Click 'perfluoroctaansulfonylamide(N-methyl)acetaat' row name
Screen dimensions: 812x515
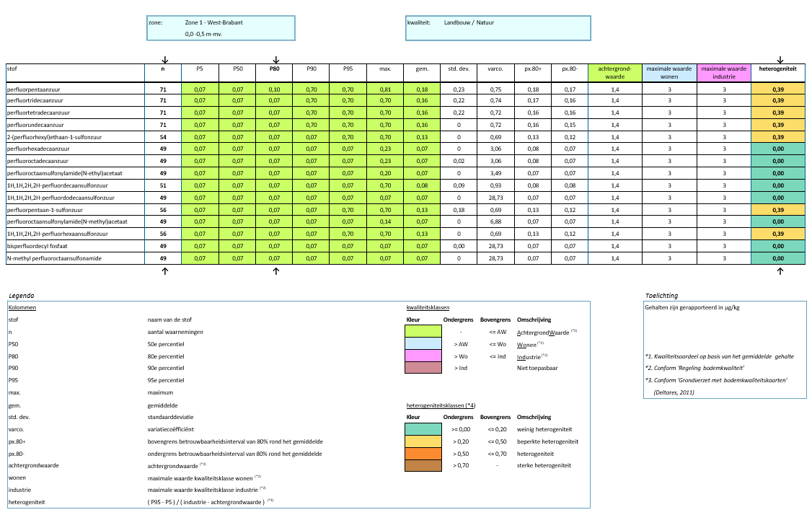point(67,221)
